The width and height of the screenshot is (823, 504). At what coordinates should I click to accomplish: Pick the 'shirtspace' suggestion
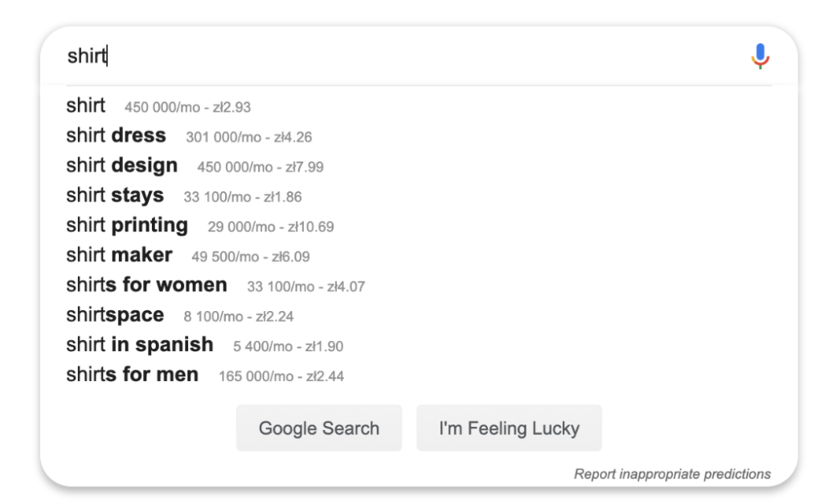pos(115,315)
